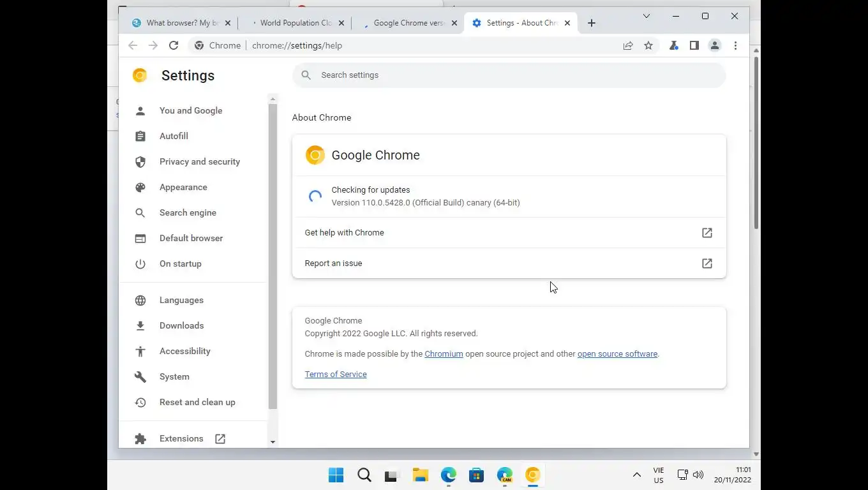Open On startup settings
Screen dimensions: 868x490
(x=180, y=264)
